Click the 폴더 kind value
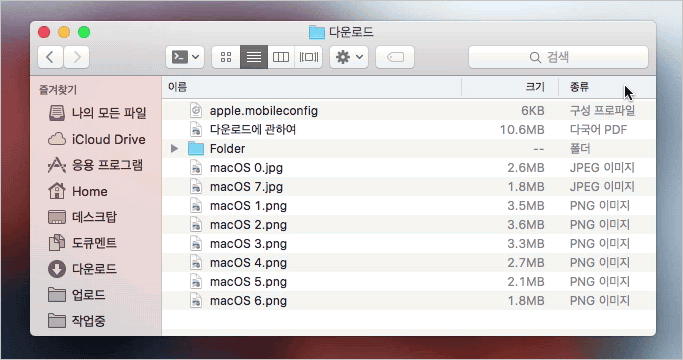The height and width of the screenshot is (360, 683). 580,149
